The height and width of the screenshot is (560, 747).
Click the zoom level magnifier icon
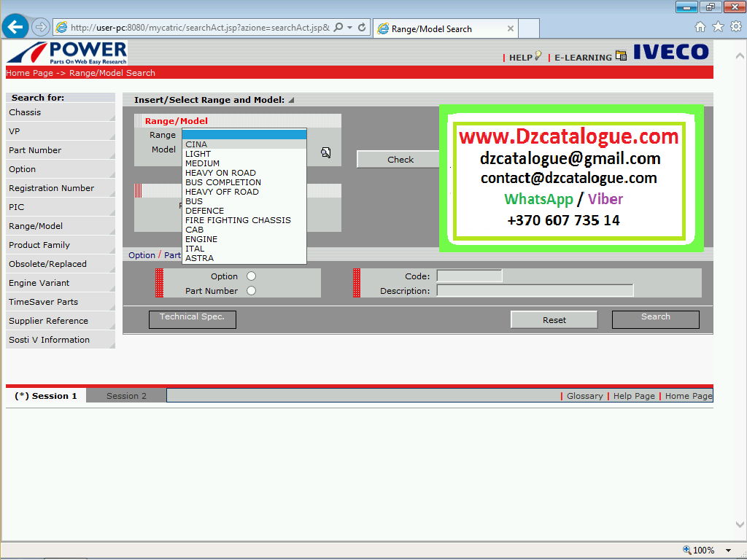[687, 550]
